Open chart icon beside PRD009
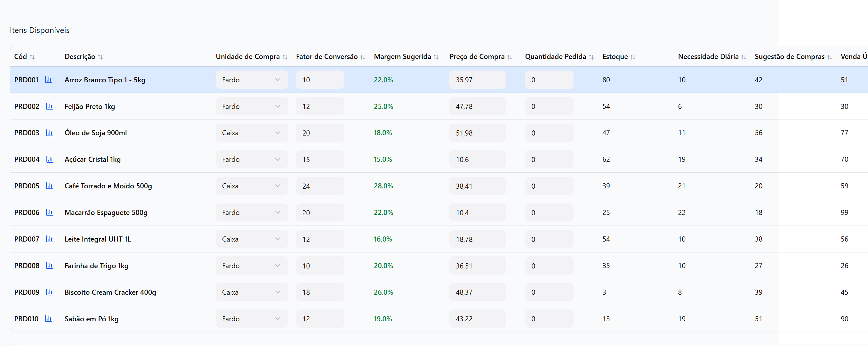868x346 pixels. pos(49,292)
